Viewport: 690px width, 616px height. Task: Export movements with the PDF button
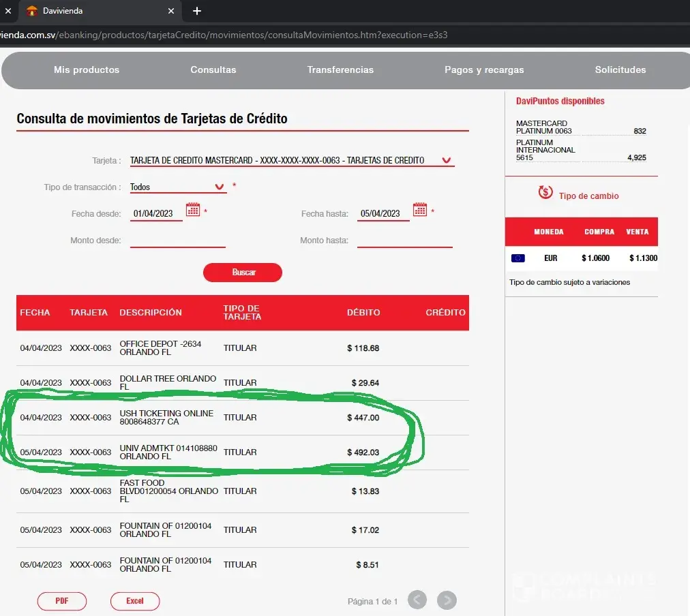[61, 601]
